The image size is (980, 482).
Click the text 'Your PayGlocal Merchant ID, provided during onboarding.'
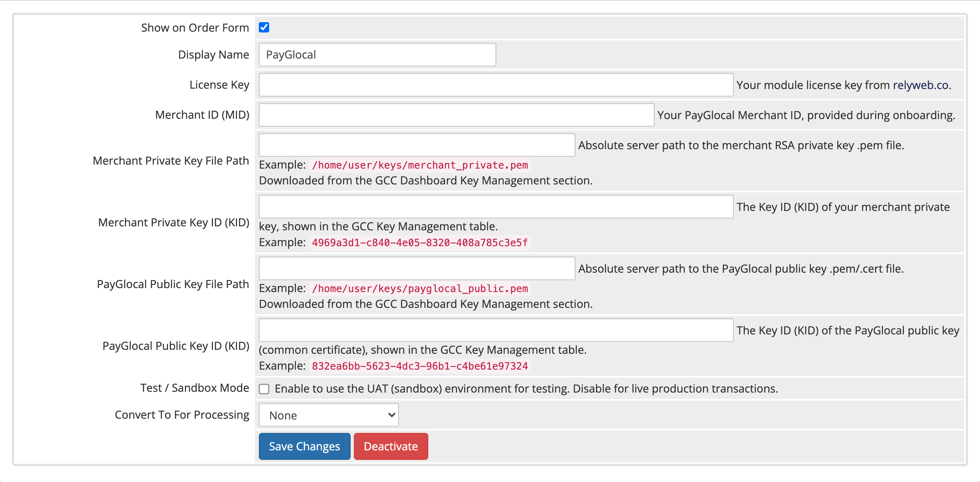[x=806, y=115]
